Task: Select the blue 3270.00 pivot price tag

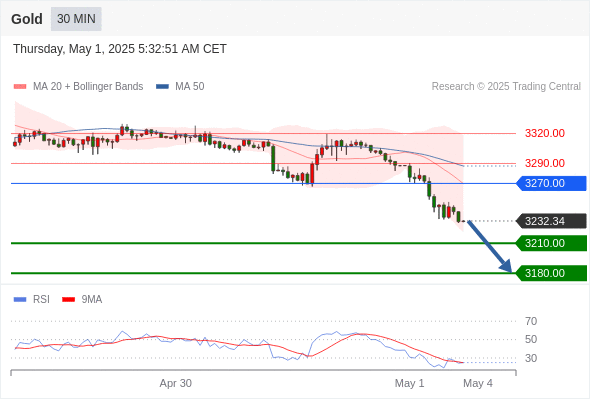Action: click(x=551, y=183)
